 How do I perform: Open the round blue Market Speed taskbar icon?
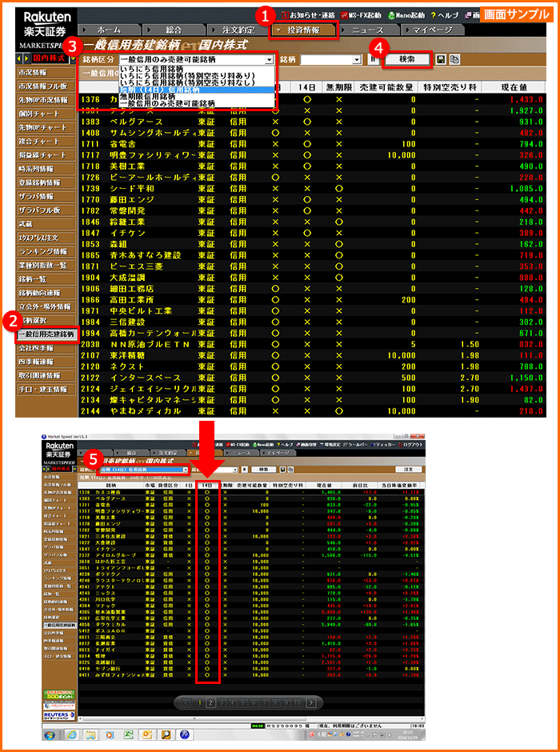pos(184,734)
